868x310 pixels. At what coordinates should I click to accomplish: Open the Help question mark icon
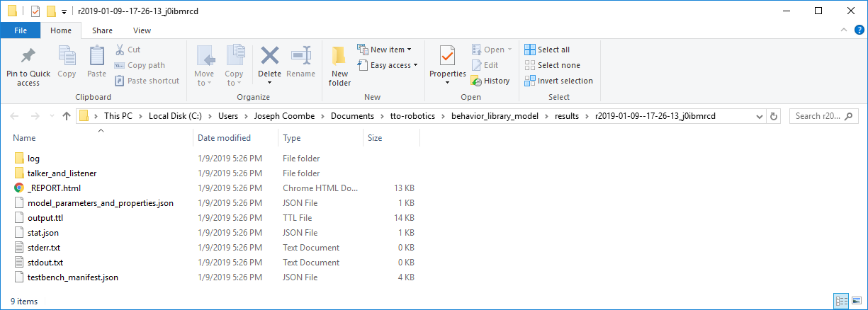[859, 30]
